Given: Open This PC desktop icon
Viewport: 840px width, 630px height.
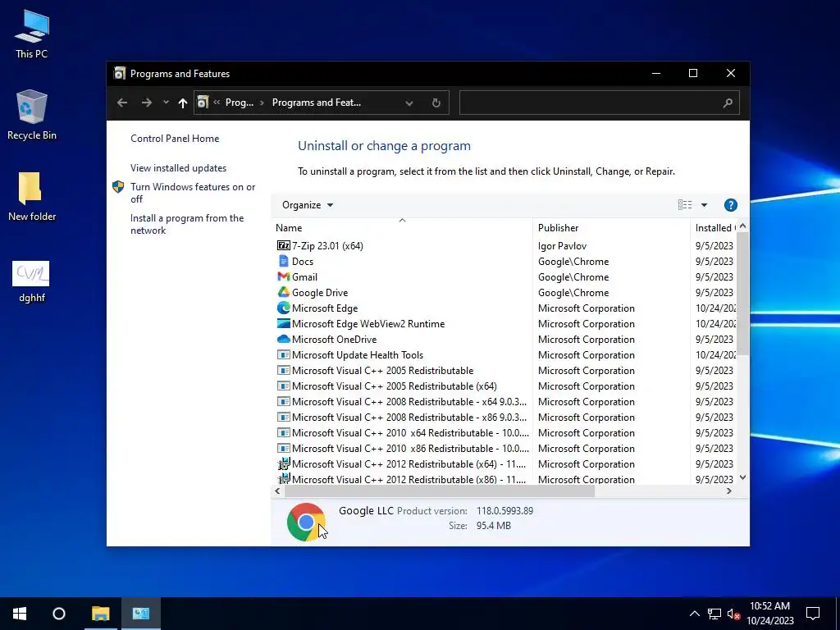Looking at the screenshot, I should tap(32, 34).
